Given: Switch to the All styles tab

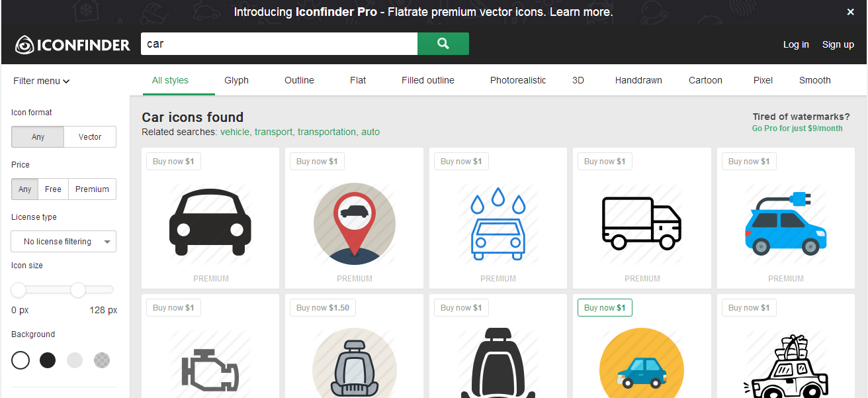Looking at the screenshot, I should pos(170,80).
